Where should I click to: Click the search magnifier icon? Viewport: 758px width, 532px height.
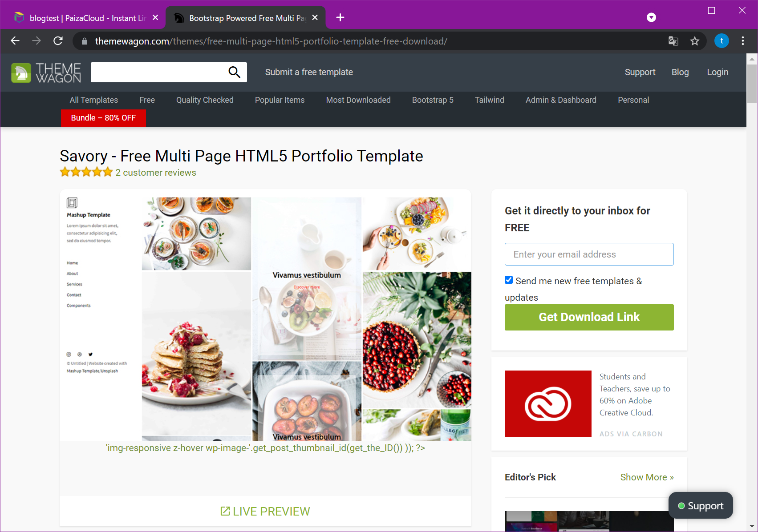(x=234, y=72)
